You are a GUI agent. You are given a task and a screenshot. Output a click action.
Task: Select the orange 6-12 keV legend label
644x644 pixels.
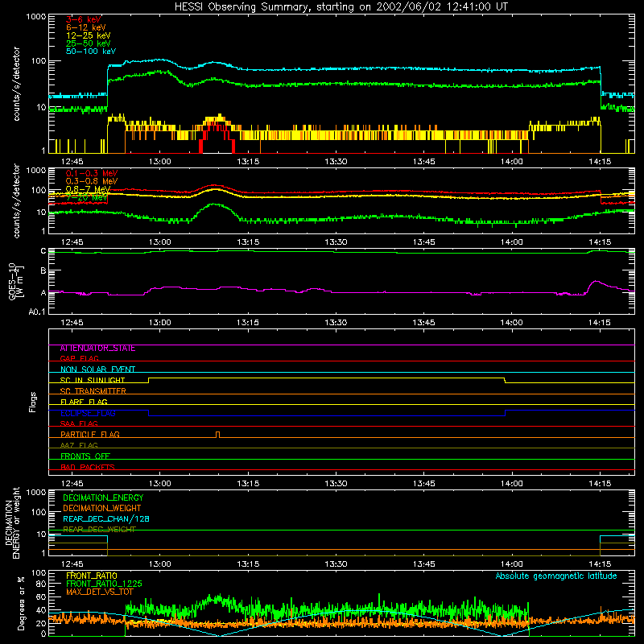pos(86,27)
